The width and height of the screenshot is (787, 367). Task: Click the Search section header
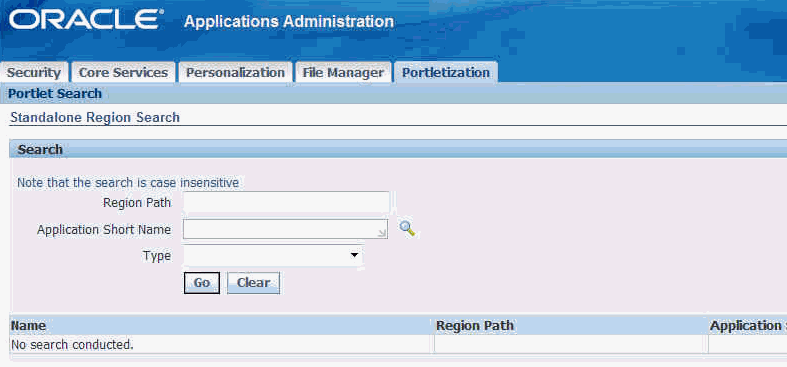pos(40,150)
